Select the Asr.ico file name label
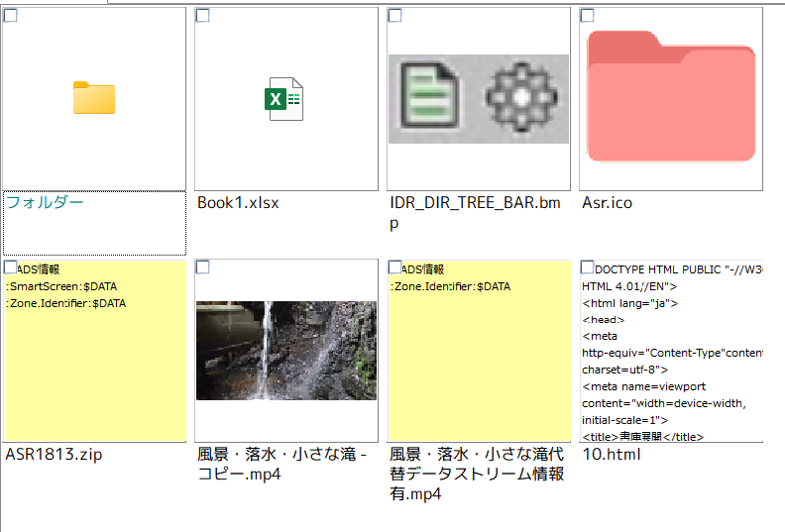The width and height of the screenshot is (785, 532). (x=608, y=203)
